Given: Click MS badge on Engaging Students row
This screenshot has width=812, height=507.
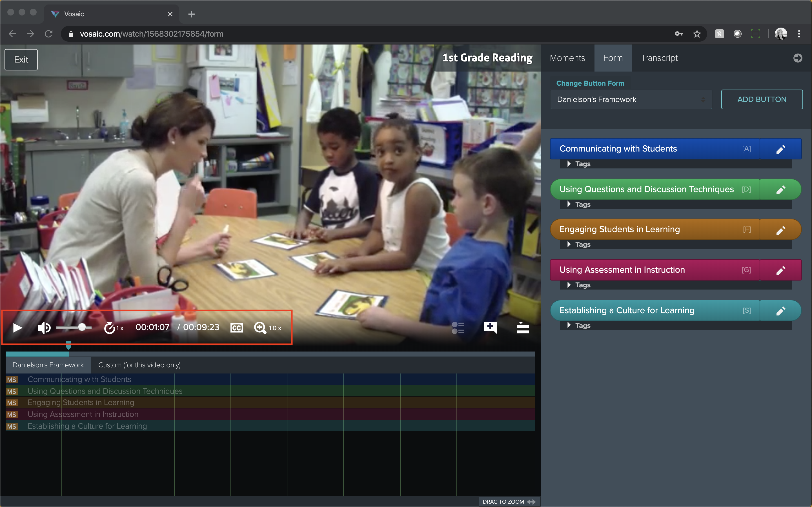Looking at the screenshot, I should point(12,403).
